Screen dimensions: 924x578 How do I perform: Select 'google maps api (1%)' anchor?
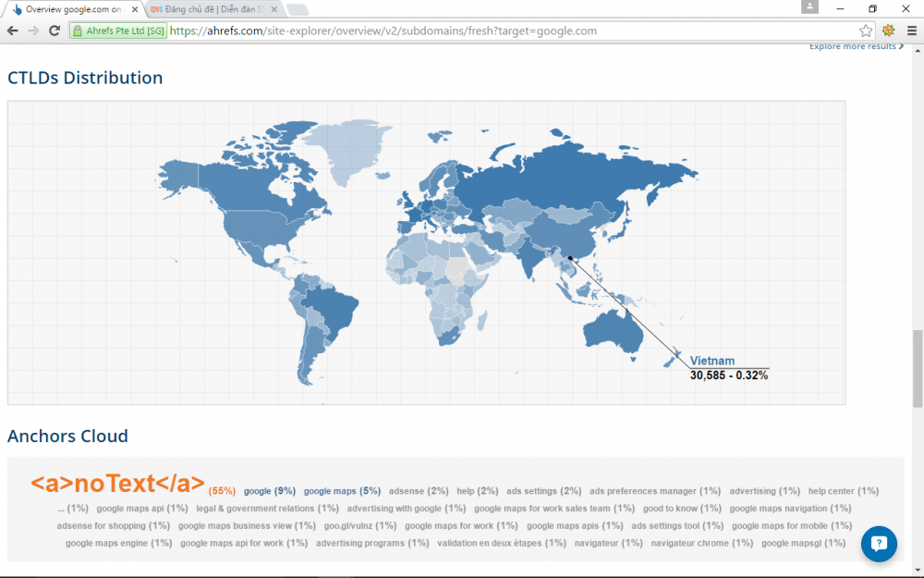(x=142, y=508)
